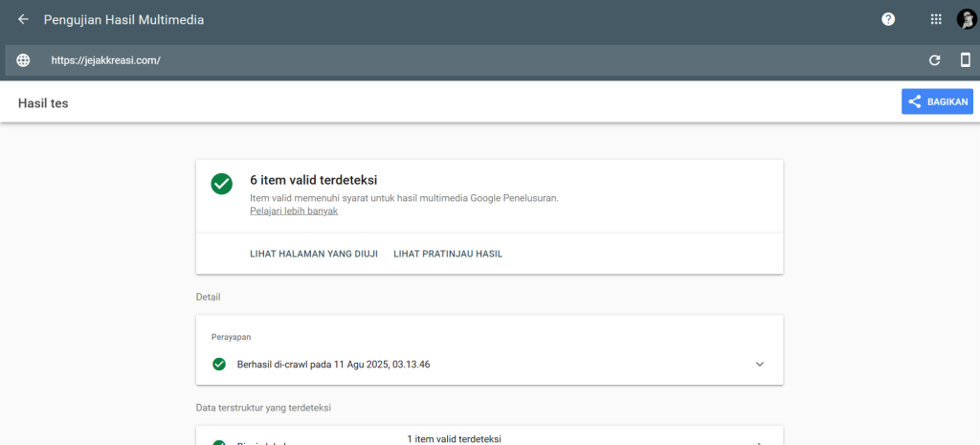Rerun the test with the refresh icon
The image size is (980, 445).
coord(935,60)
